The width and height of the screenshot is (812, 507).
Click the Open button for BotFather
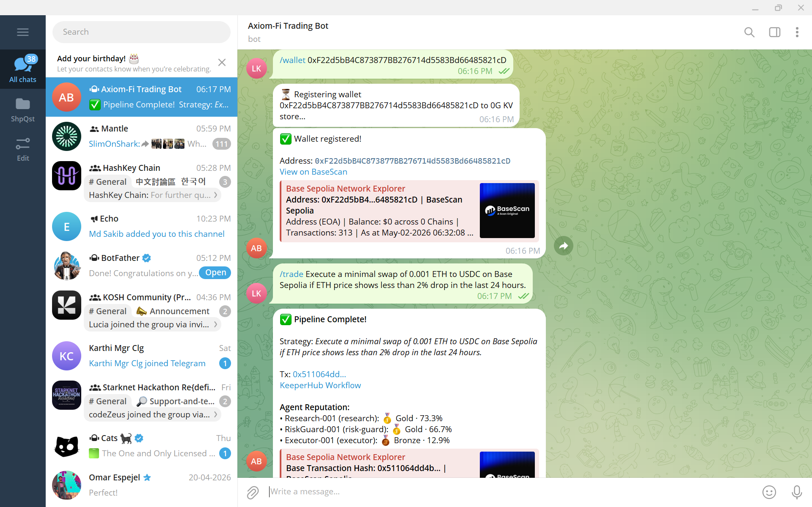click(x=215, y=273)
